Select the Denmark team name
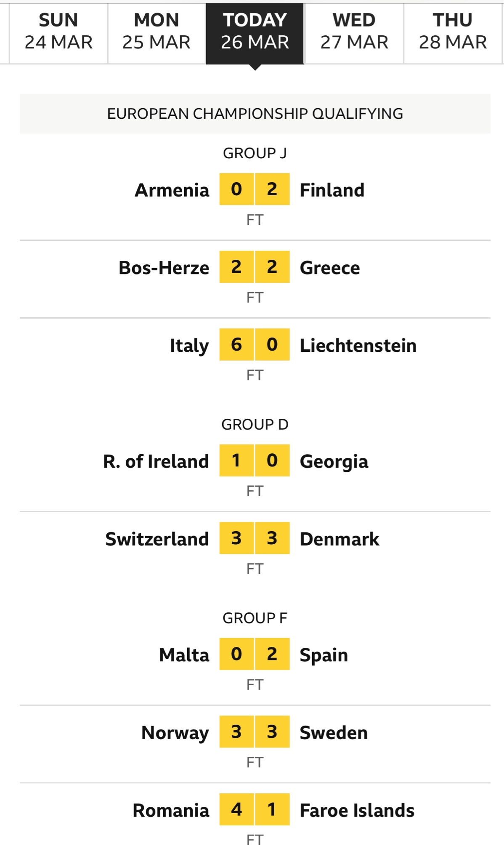Viewport: 504px width, 862px height. click(x=340, y=539)
